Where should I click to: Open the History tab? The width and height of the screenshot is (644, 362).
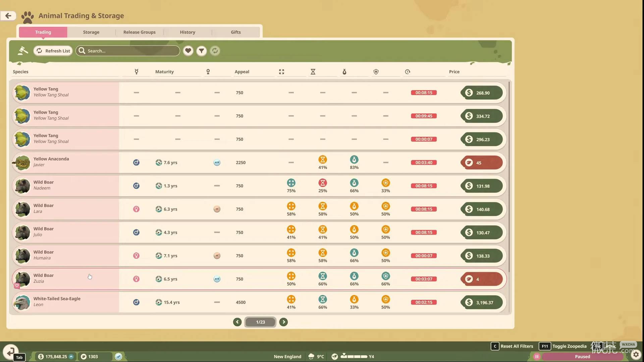(x=187, y=32)
